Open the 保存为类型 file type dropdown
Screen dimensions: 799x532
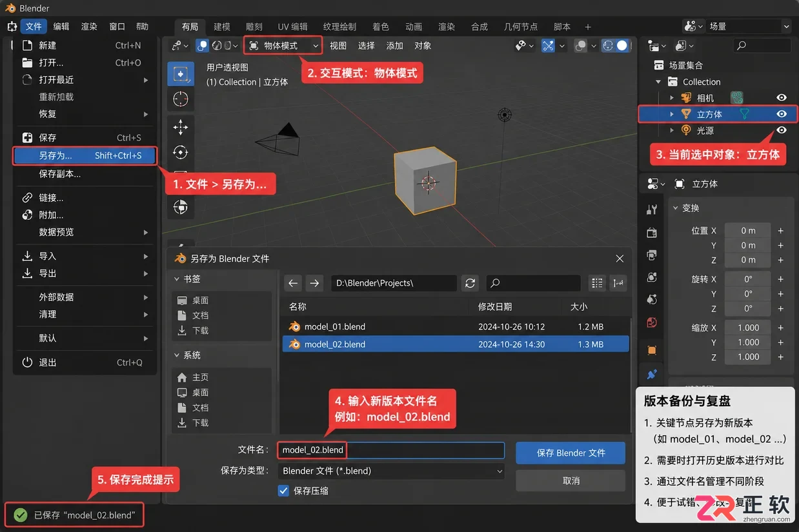coord(391,471)
